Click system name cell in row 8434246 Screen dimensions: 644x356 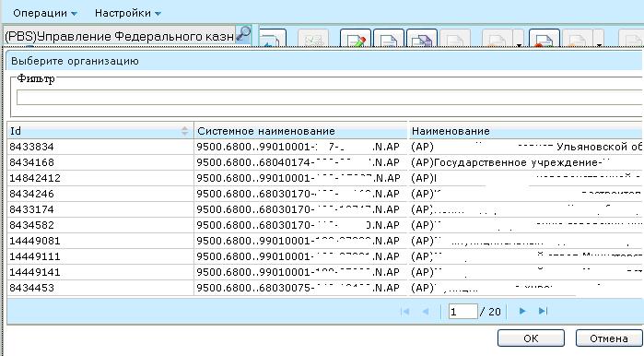300,194
